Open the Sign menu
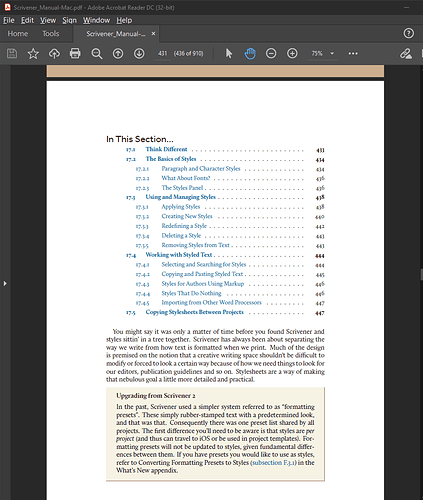 click(x=69, y=20)
